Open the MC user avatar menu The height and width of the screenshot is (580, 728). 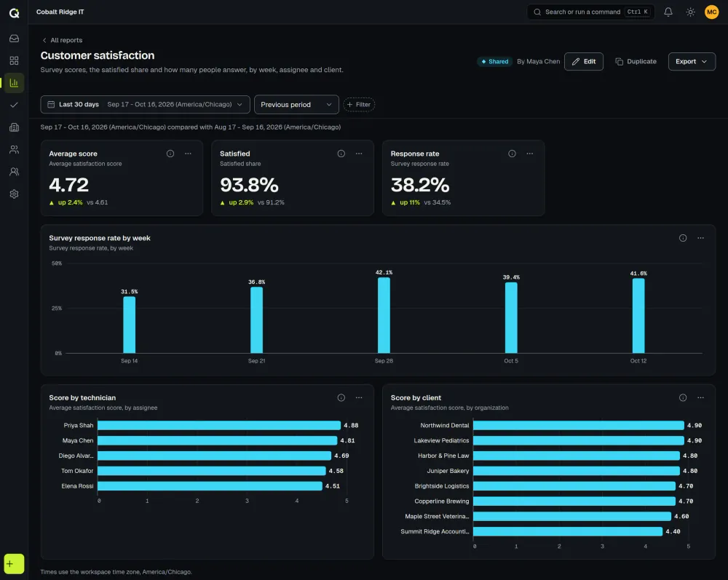(x=711, y=12)
